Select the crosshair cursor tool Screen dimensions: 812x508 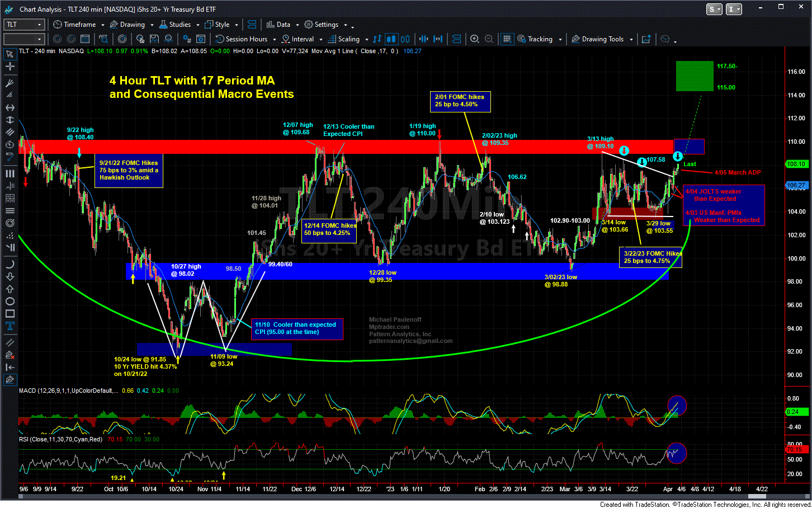point(10,66)
